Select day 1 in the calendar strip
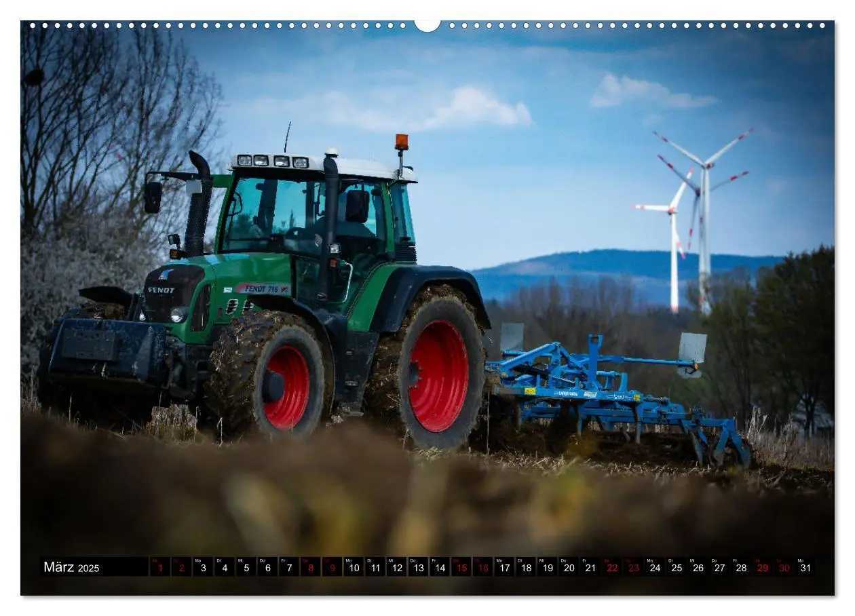Screen dimensions: 855x616 pos(159,567)
